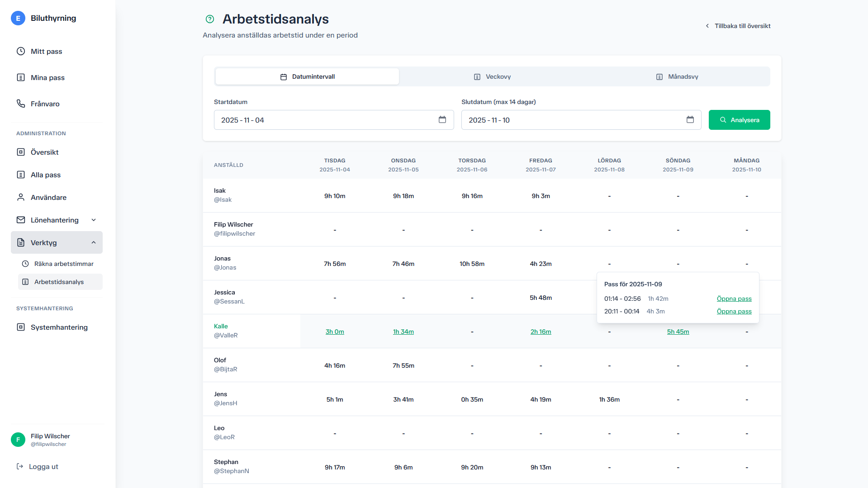Click the Filip Wilscher avatar at bottom
Image resolution: width=868 pixels, height=488 pixels.
tap(18, 440)
